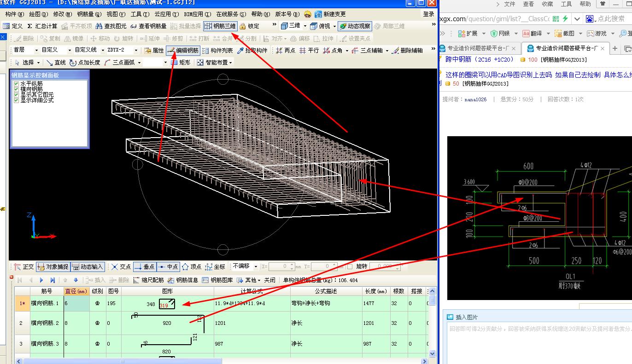Image resolution: width=632 pixels, height=364 pixels.
Task: Open 查看钢筋量 view rebar quantity
Action: (148, 26)
